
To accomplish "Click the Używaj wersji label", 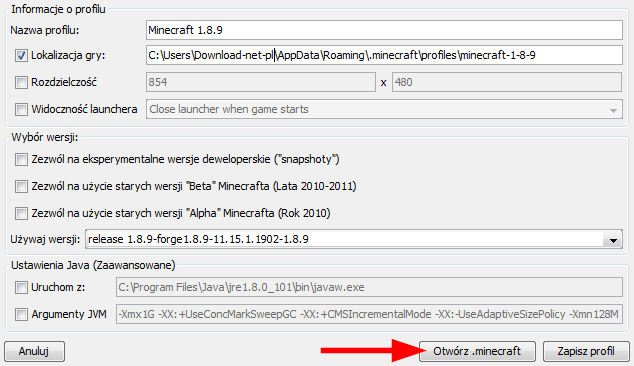I will 45,239.
